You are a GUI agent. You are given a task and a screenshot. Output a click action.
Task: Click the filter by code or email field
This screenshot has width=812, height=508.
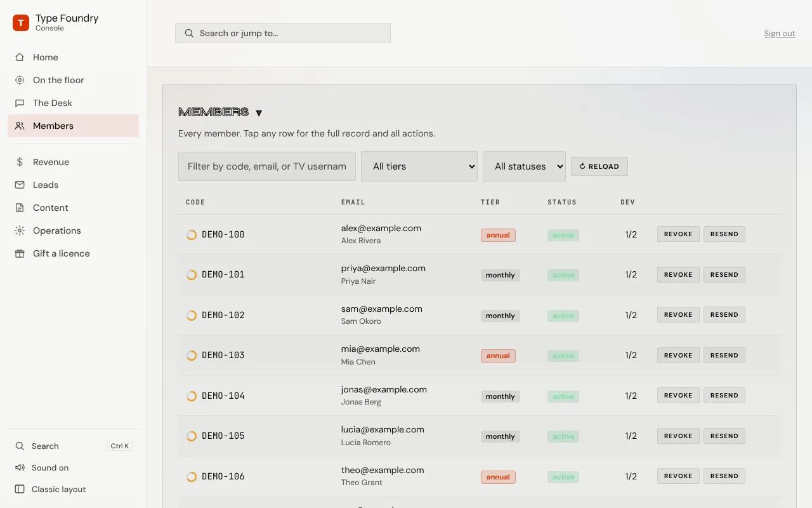click(267, 166)
